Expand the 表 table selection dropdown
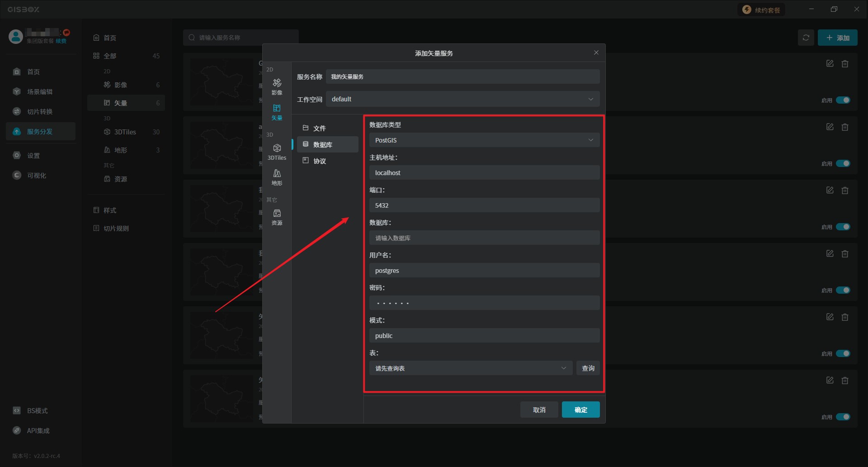The image size is (868, 467). [x=471, y=368]
